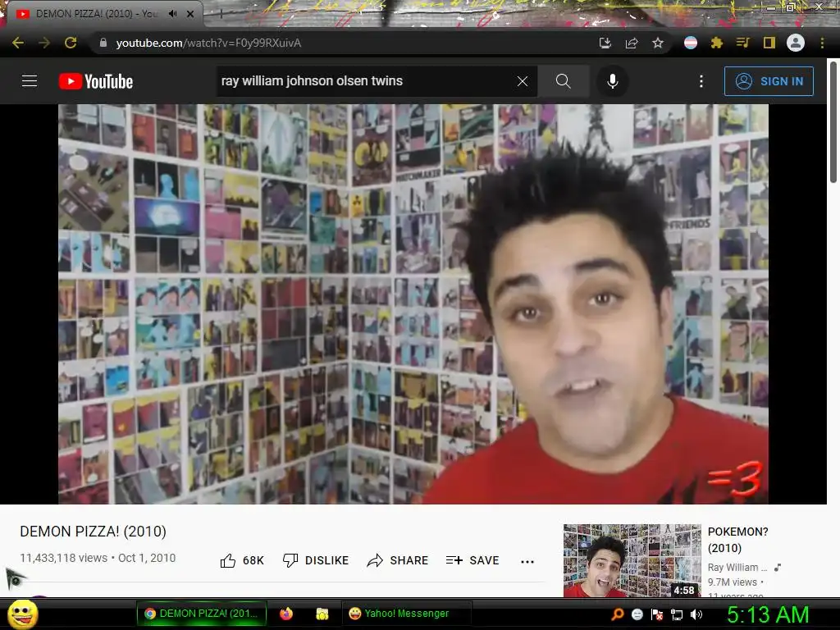Reload the YouTube page
This screenshot has height=630, width=840.
71,43
